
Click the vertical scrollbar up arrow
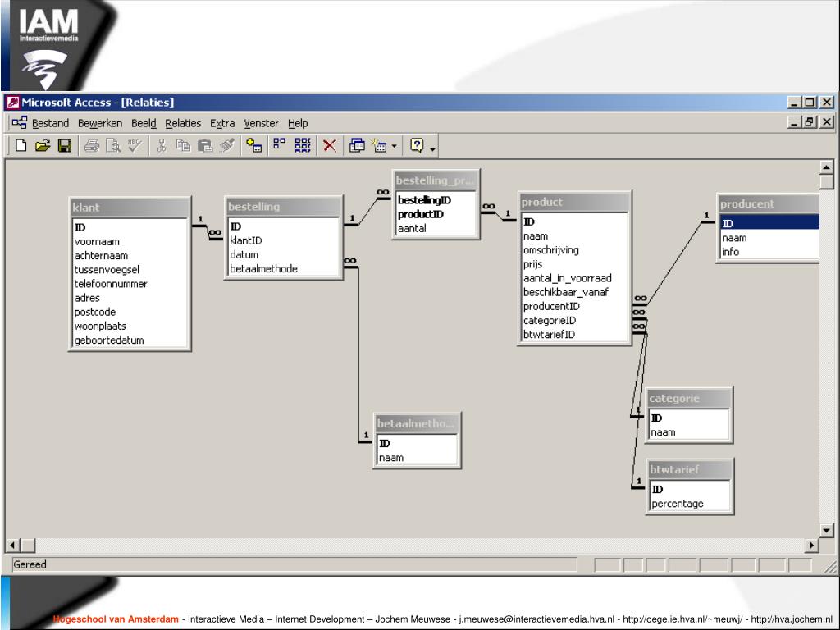coord(827,167)
